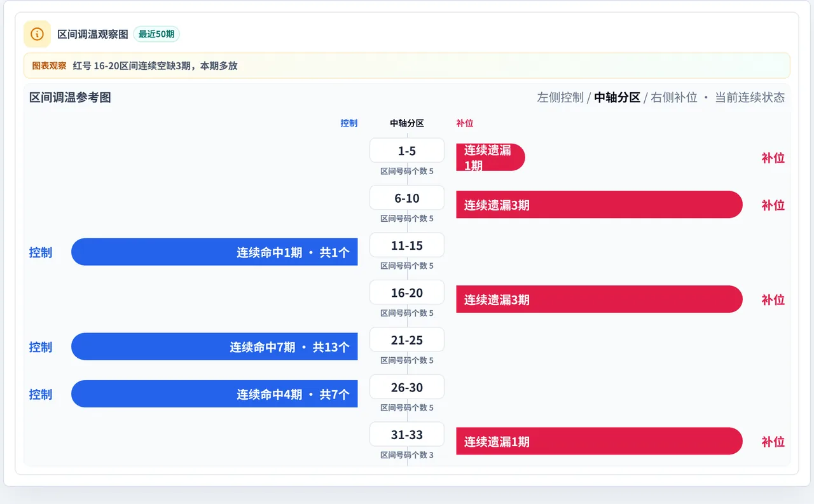Click the info icon beside 区间调温观察图
Viewport: 814px width, 504px height.
37,34
